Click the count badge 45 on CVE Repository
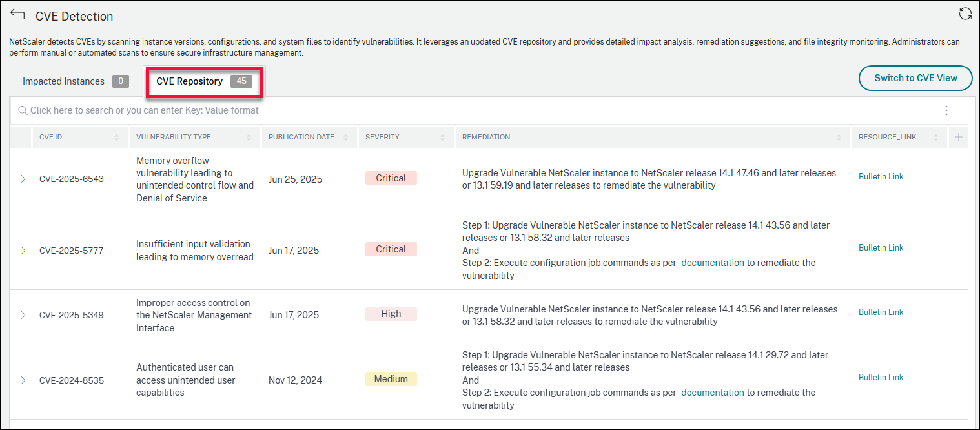The height and width of the screenshot is (430, 980). tap(241, 81)
